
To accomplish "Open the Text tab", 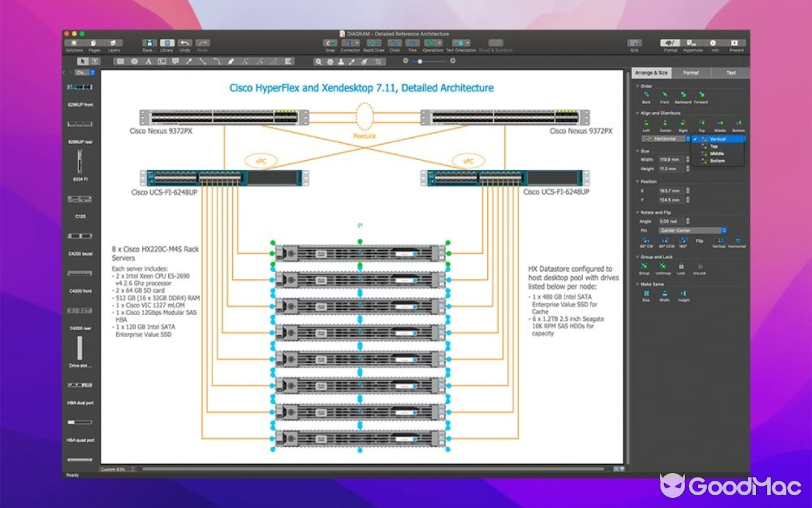I will (730, 73).
